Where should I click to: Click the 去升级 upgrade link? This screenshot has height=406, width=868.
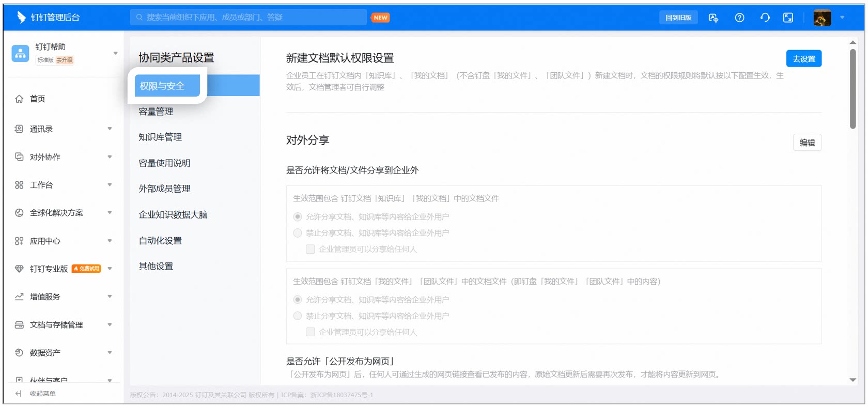(65, 60)
